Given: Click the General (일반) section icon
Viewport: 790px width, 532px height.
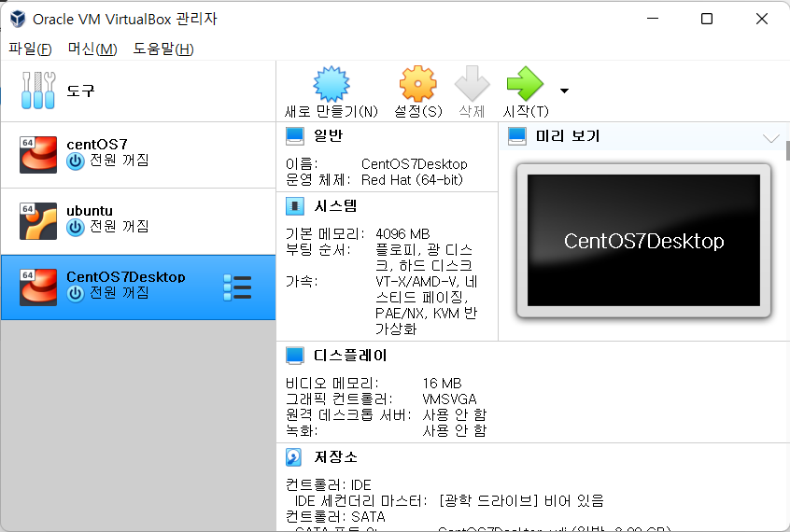Looking at the screenshot, I should [295, 136].
